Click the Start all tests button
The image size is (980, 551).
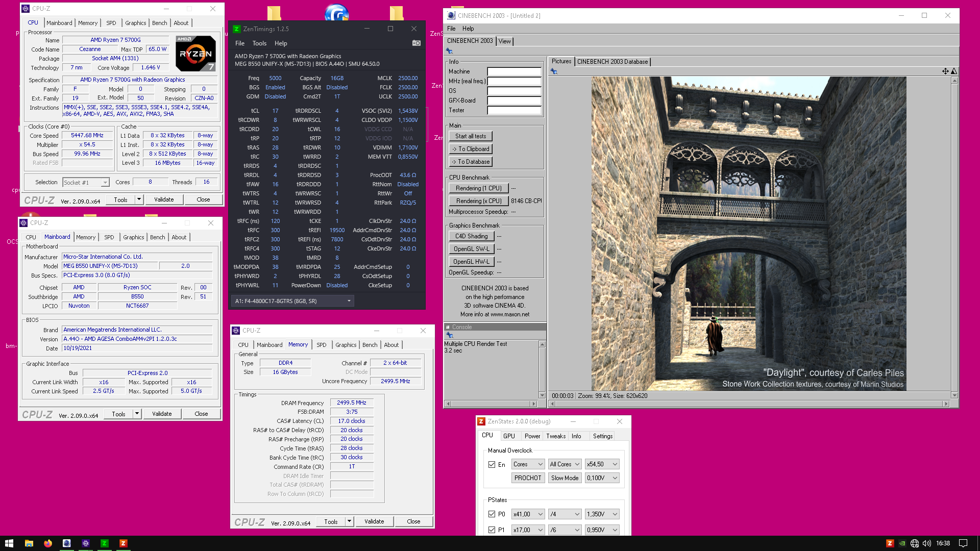pyautogui.click(x=471, y=136)
